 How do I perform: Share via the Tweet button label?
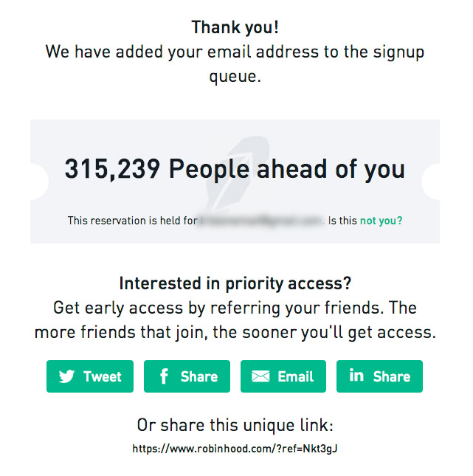coord(103,376)
